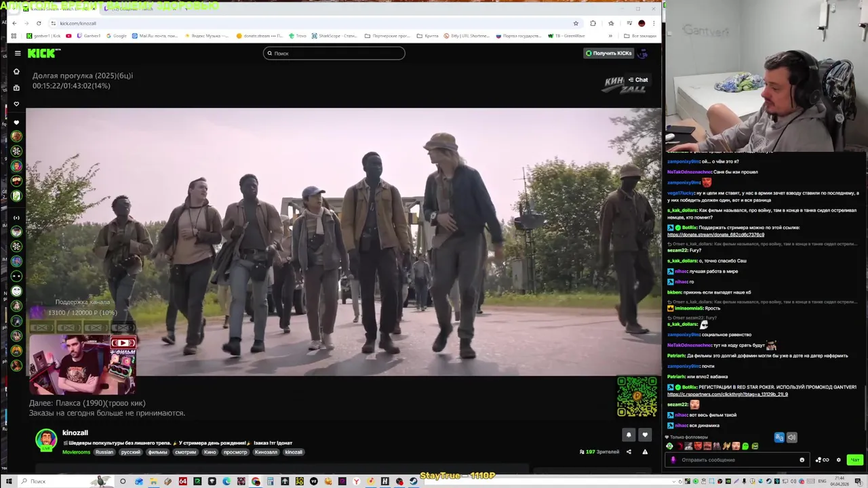Toggle the Chat panel from the video header
Image resolution: width=868 pixels, height=488 pixels.
point(637,80)
